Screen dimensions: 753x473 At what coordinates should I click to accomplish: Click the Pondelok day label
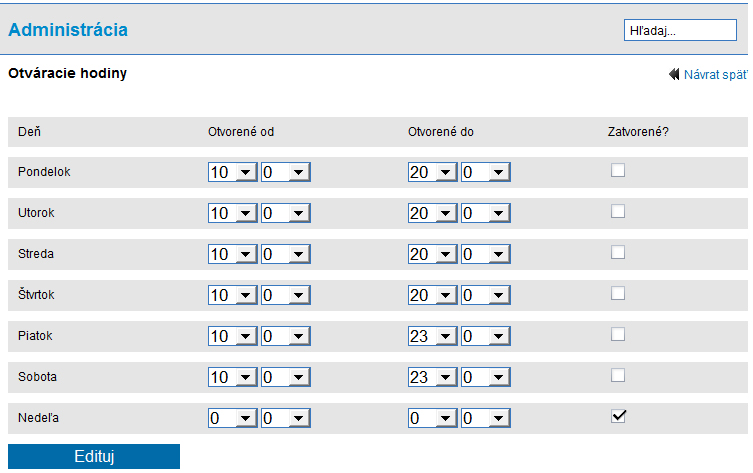coord(44,172)
